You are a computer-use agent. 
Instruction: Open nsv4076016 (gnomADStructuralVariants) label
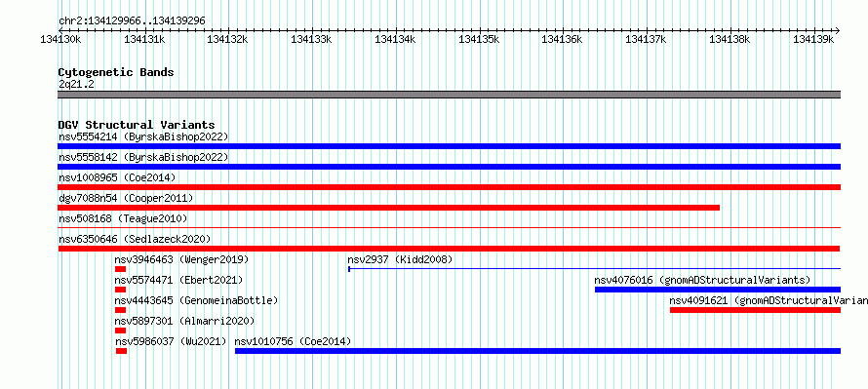702,280
